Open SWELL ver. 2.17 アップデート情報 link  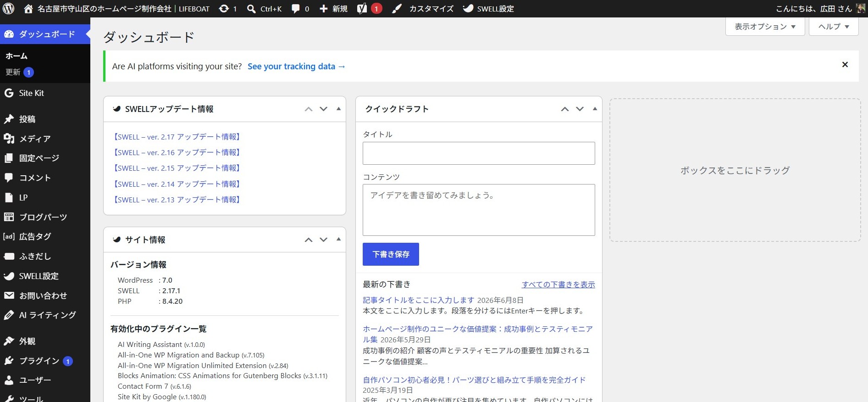click(x=177, y=137)
